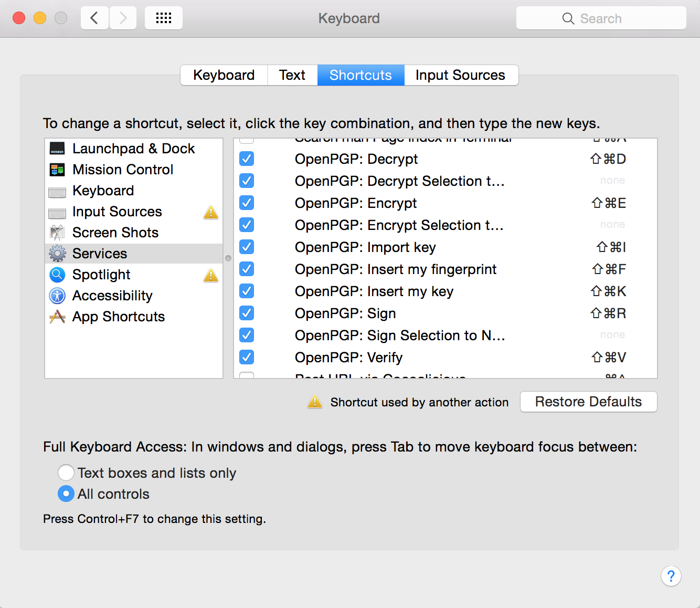Viewport: 700px width, 608px height.
Task: Choose the All controls radio button
Action: pyautogui.click(x=66, y=494)
